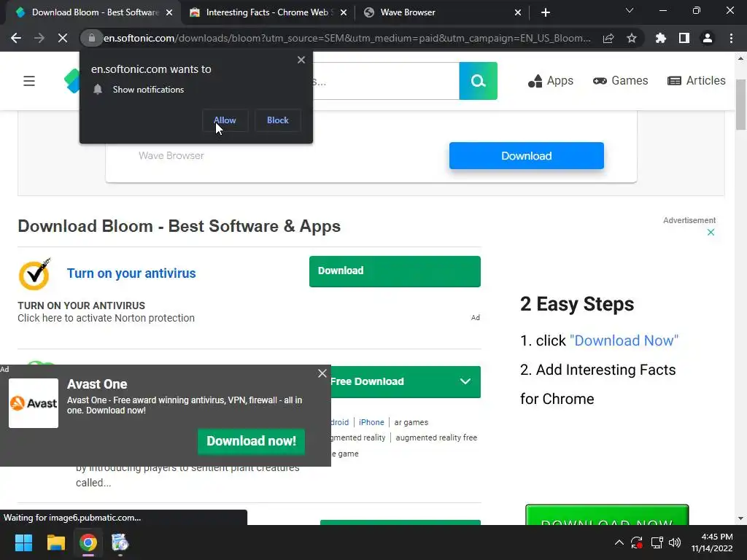Click the Download Bloom page heading
Screen dimensions: 747x560
(179, 226)
